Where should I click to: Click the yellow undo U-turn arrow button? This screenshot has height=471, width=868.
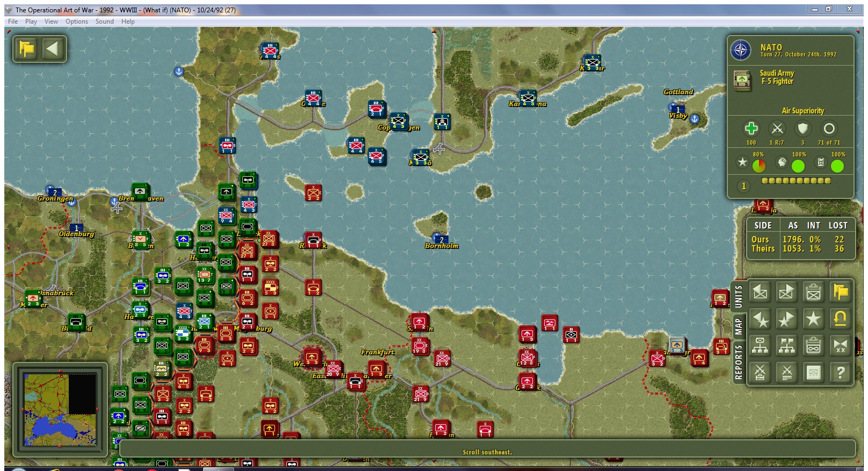point(840,319)
